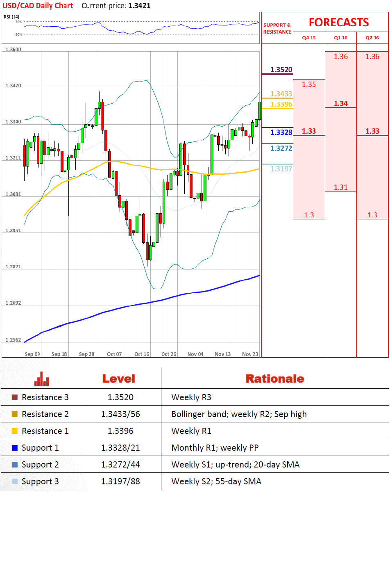Click the Resistance 2 gold color square
The width and height of the screenshot is (392, 561).
click(15, 414)
